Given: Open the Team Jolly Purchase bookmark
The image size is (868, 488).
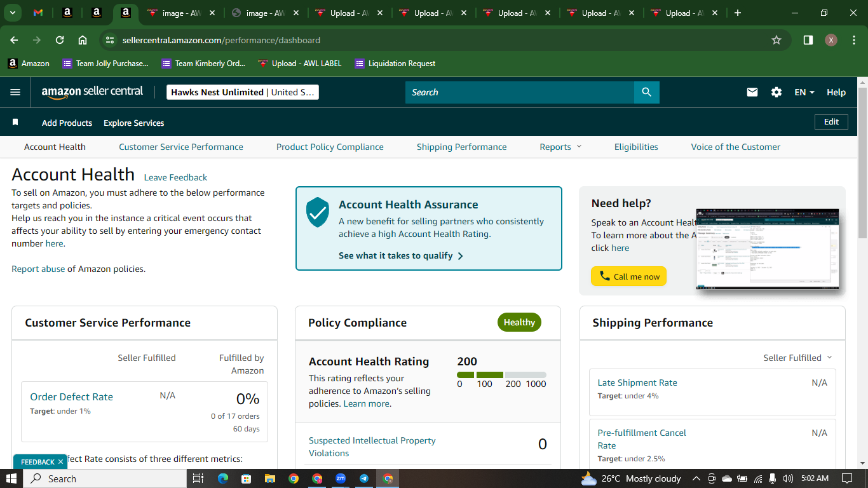Looking at the screenshot, I should pyautogui.click(x=105, y=64).
